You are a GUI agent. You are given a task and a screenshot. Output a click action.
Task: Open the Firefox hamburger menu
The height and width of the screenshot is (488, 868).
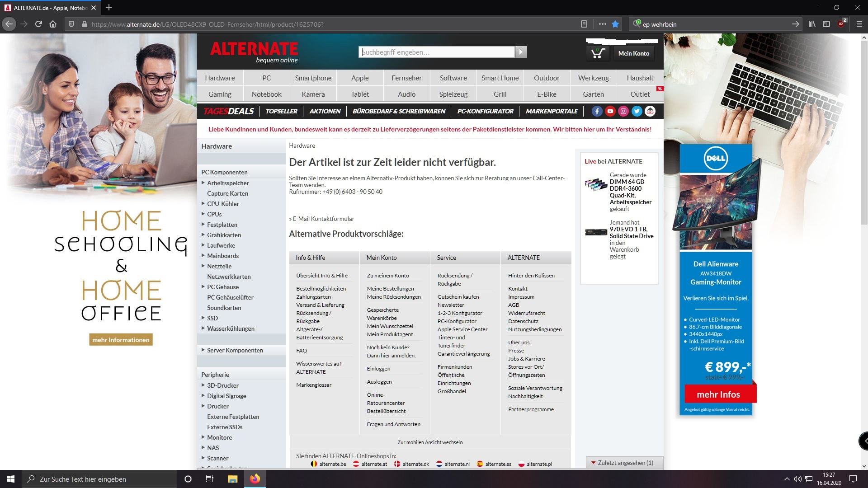point(859,24)
